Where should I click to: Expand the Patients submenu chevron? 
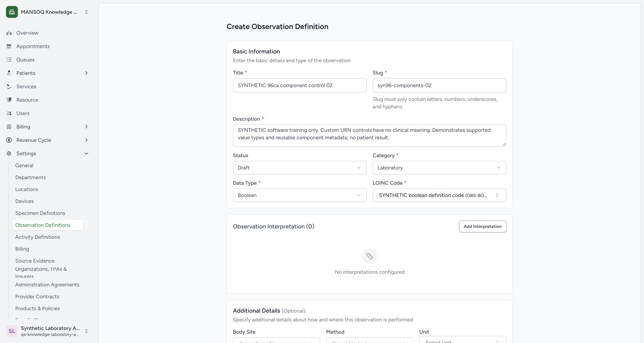[x=86, y=73]
